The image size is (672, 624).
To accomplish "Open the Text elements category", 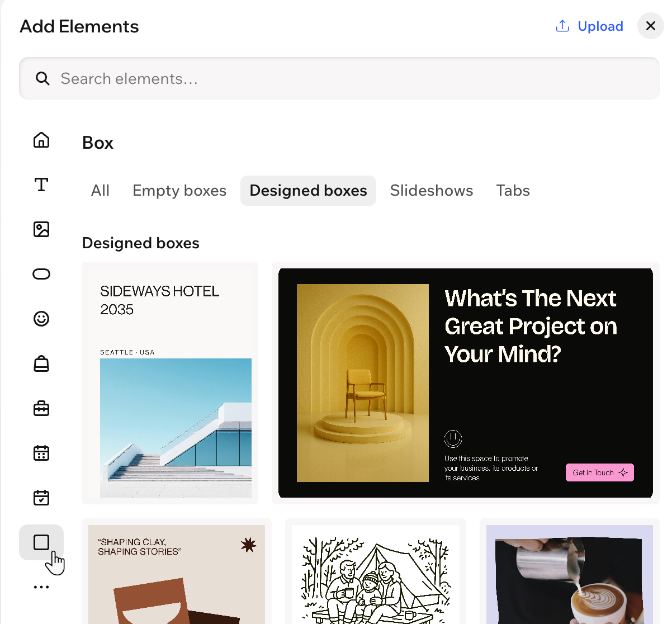I will (41, 185).
